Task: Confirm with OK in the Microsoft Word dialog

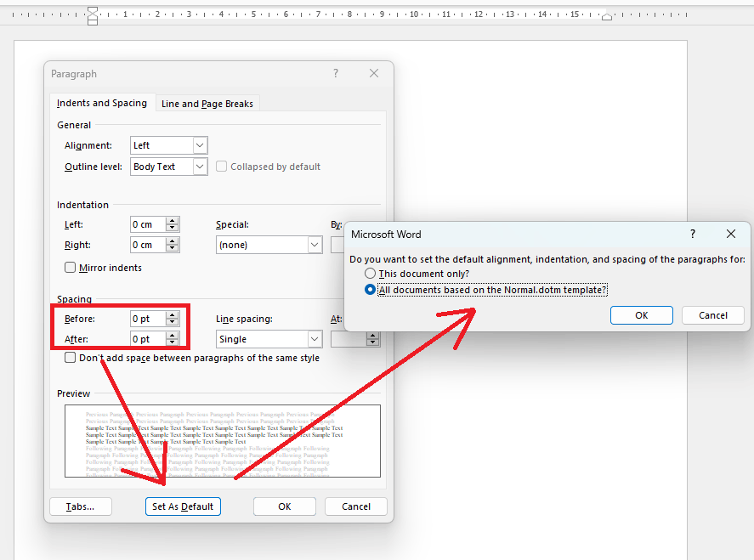Action: tap(641, 314)
